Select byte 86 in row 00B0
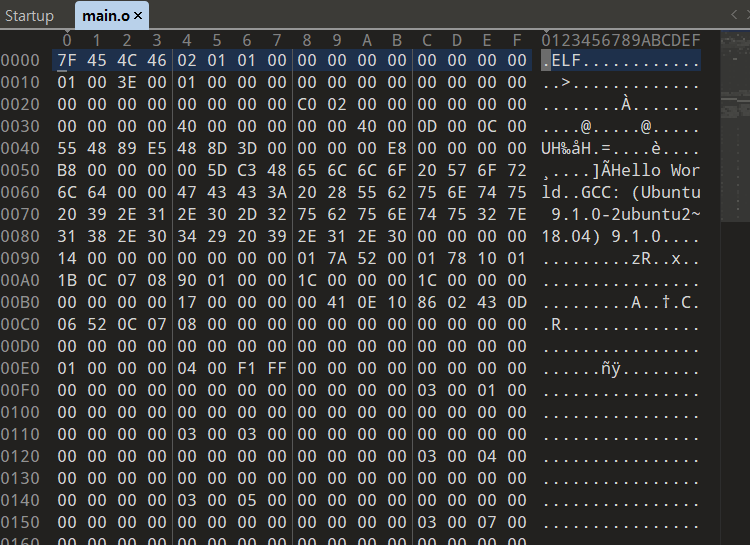Image resolution: width=750 pixels, height=545 pixels. click(x=427, y=302)
